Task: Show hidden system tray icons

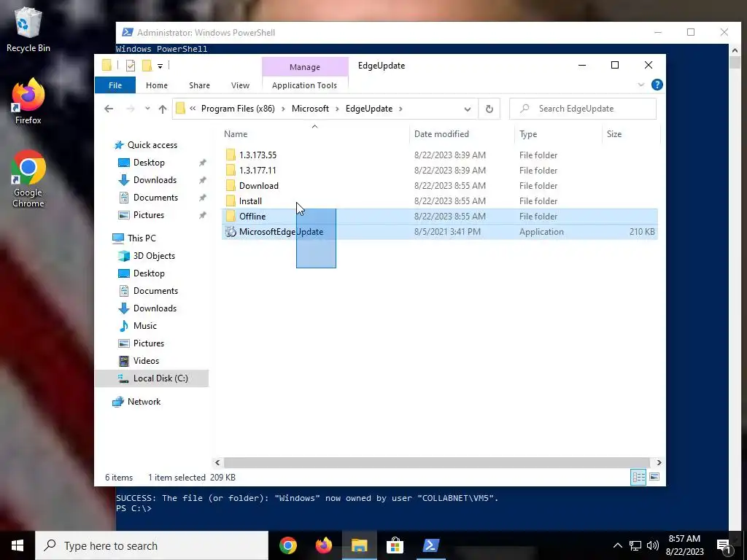Action: coord(617,545)
